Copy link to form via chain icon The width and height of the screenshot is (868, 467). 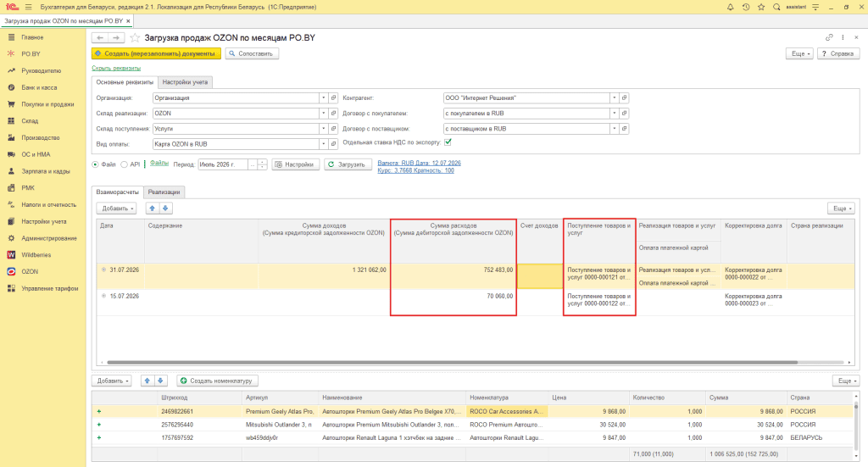click(x=829, y=37)
